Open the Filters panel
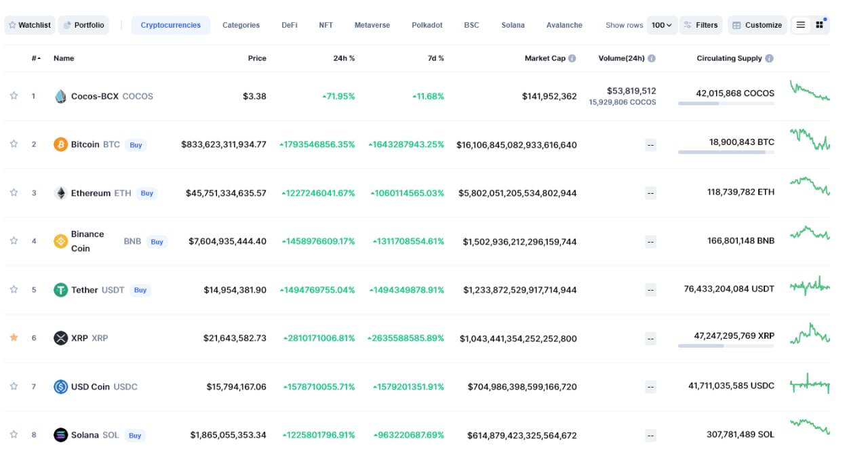This screenshot has width=868, height=456. tap(701, 25)
